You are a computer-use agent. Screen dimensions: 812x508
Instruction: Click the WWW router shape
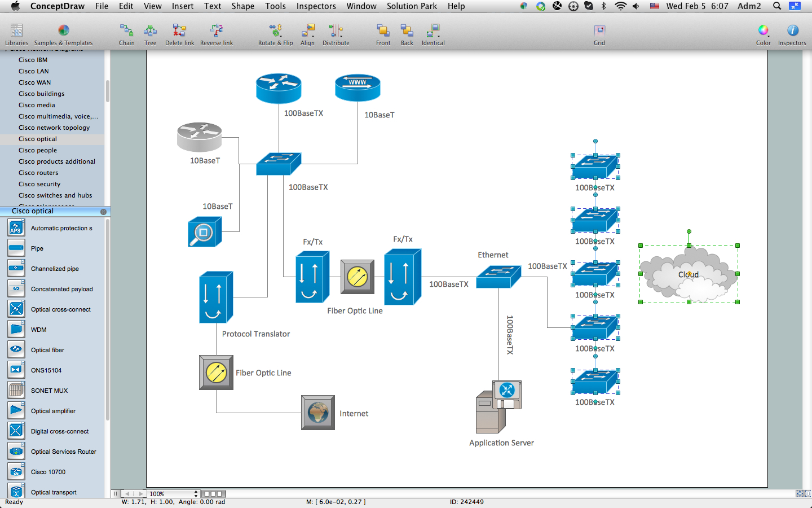(358, 88)
